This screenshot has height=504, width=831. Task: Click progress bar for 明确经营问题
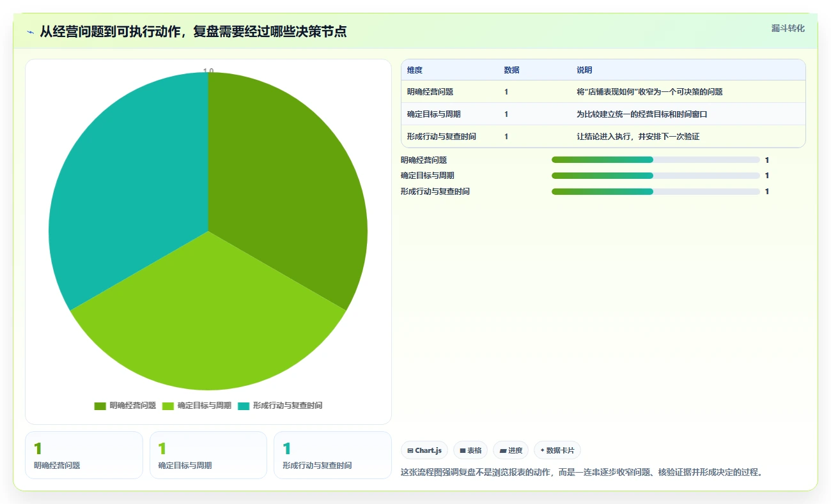655,160
